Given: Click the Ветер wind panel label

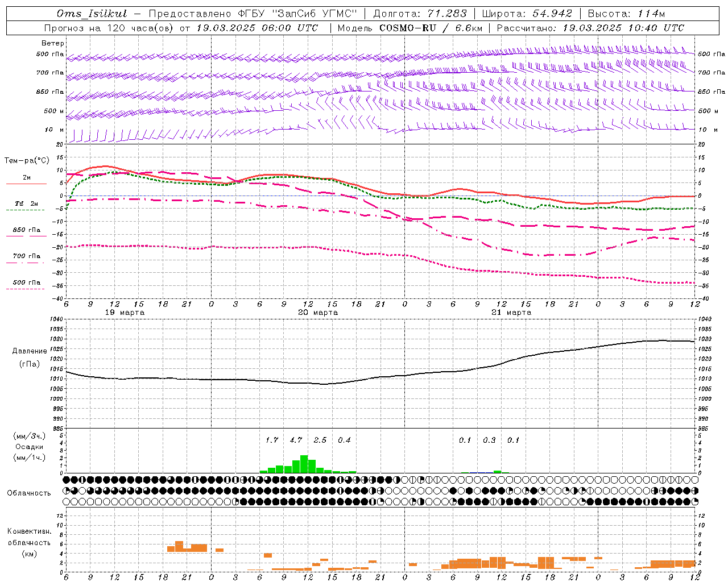Looking at the screenshot, I should click(53, 43).
